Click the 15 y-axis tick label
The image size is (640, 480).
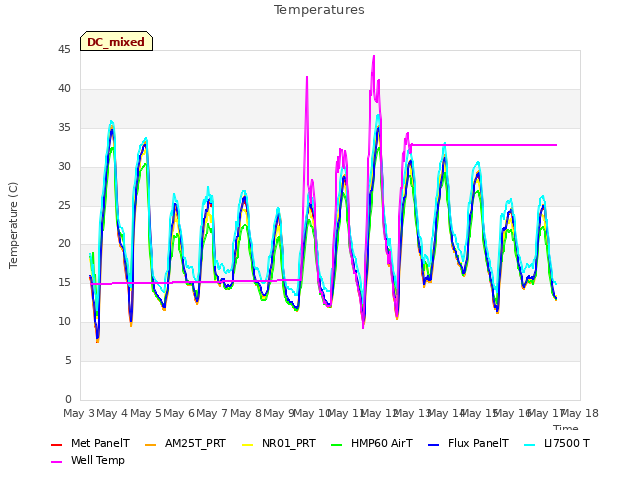tap(64, 282)
